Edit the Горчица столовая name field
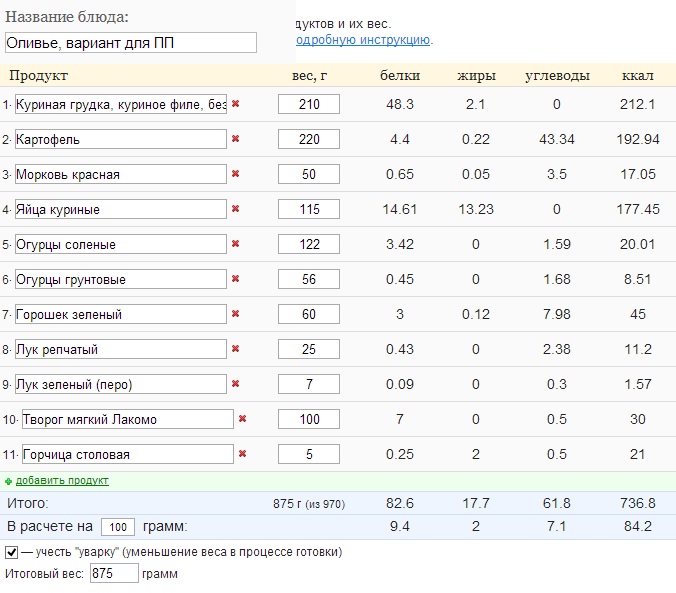 click(x=128, y=454)
